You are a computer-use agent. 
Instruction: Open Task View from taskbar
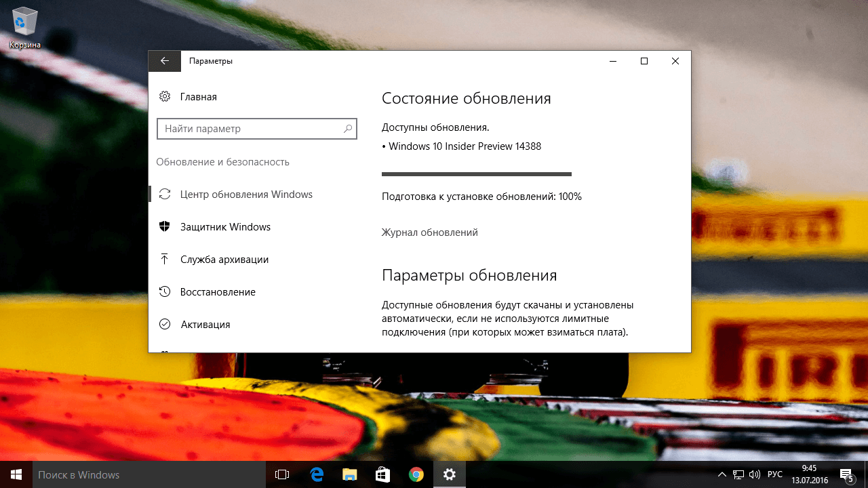281,474
